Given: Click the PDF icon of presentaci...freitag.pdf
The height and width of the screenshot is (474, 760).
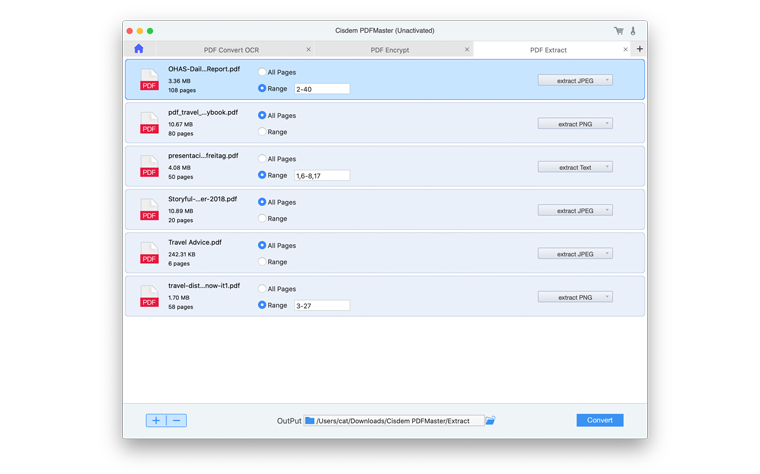Looking at the screenshot, I should pyautogui.click(x=149, y=166).
